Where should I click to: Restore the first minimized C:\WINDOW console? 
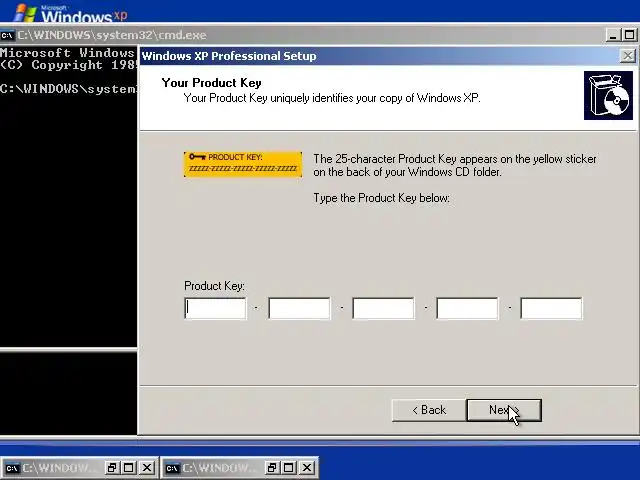(x=111, y=468)
